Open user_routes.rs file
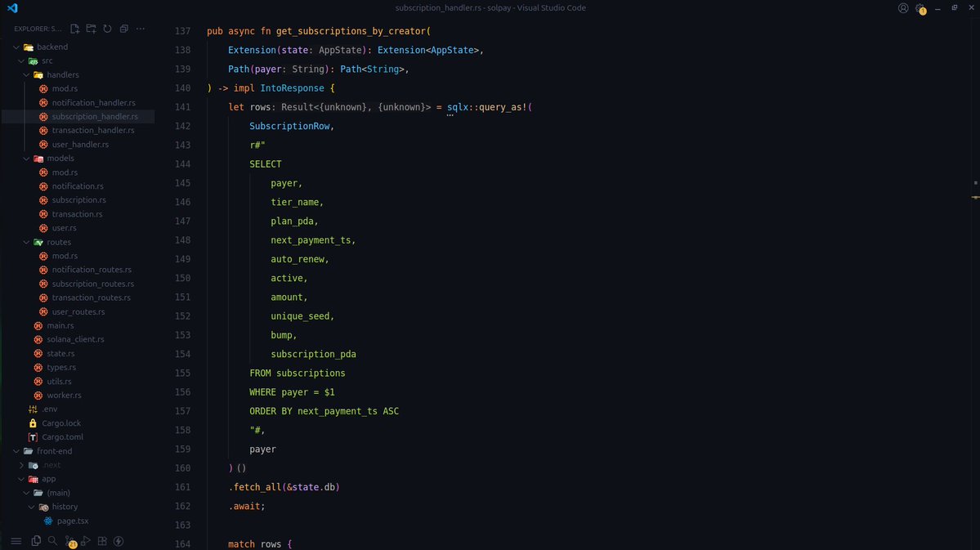The width and height of the screenshot is (980, 550). click(x=78, y=312)
